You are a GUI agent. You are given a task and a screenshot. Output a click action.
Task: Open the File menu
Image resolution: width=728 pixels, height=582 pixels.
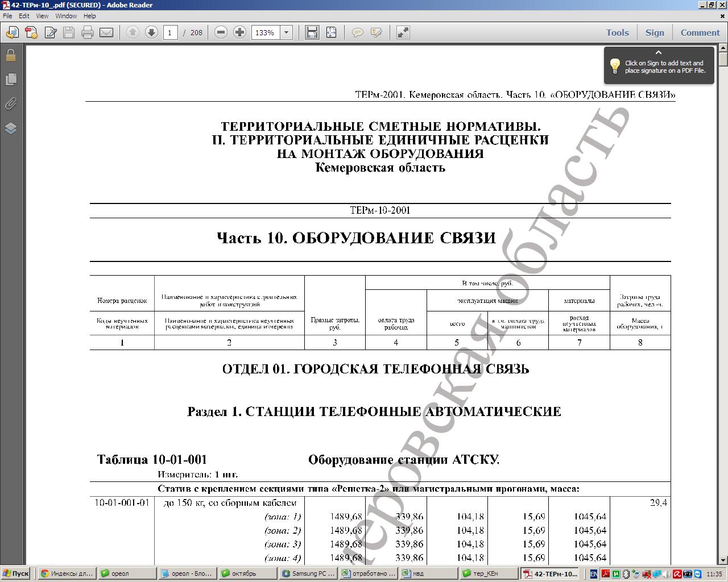click(7, 16)
